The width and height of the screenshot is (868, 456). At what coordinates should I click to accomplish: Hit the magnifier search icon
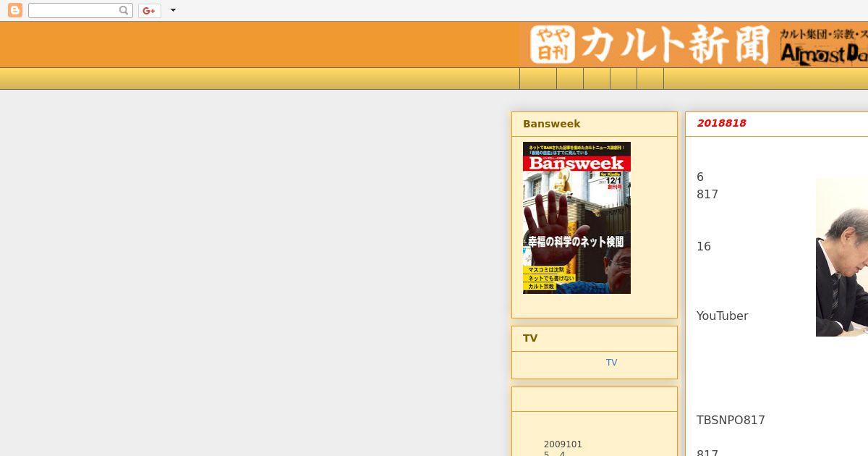pos(124,10)
